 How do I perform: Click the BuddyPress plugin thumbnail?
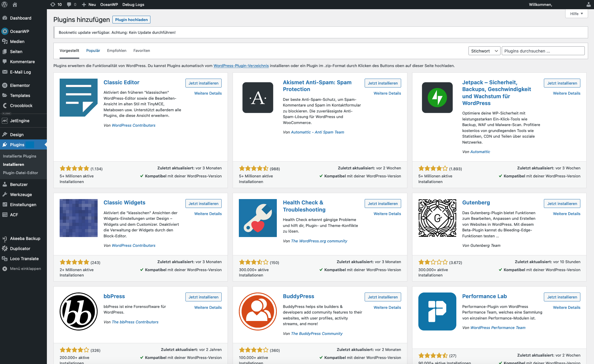click(258, 311)
